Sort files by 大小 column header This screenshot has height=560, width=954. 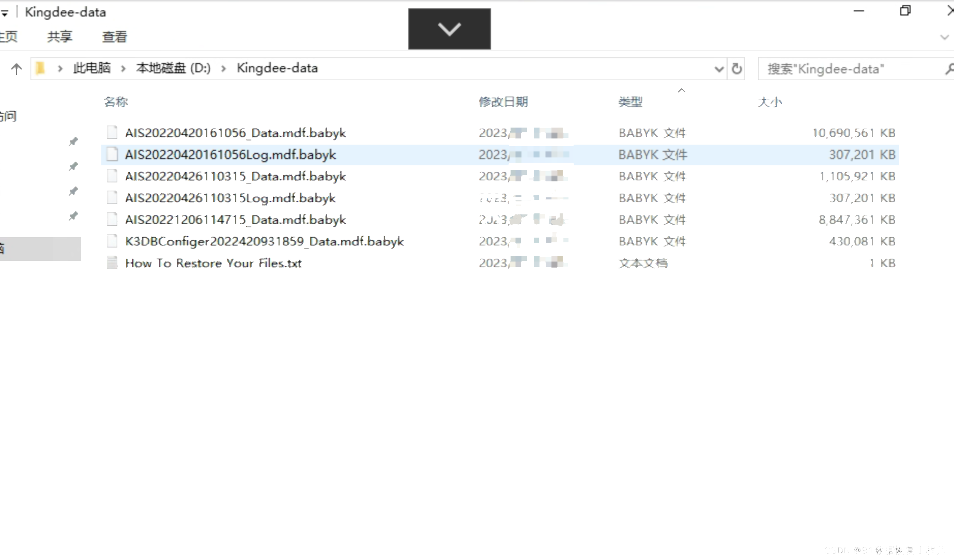770,102
